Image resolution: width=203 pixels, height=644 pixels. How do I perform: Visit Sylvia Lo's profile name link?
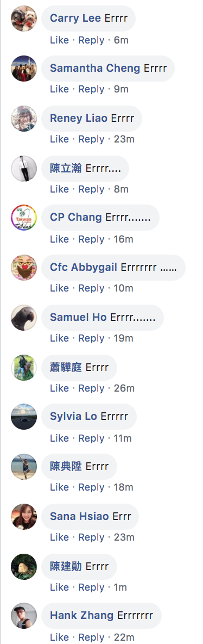(73, 416)
